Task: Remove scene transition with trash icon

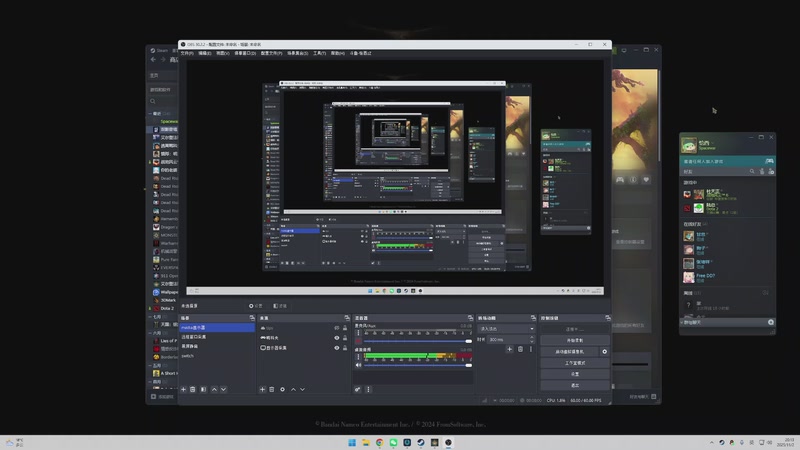Action: [x=520, y=349]
